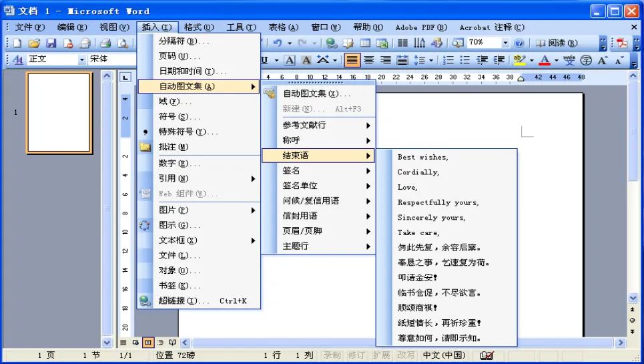
Task: Click the Columns toolbar icon
Action: [x=403, y=43]
